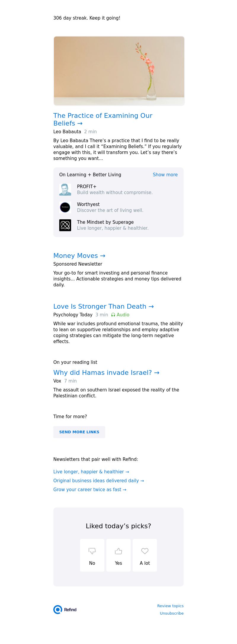Open Live longer, happier & healthier link
237x644 pixels.
click(x=91, y=472)
